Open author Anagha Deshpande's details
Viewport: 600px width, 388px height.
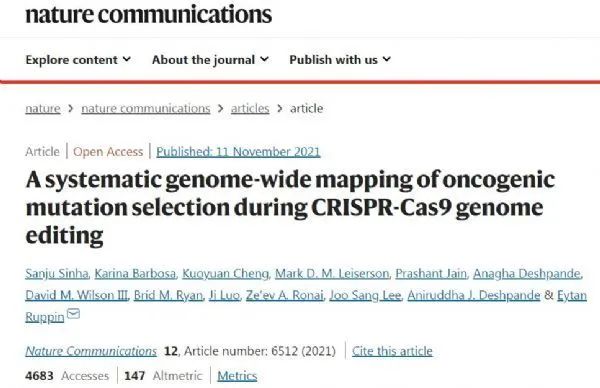click(527, 274)
